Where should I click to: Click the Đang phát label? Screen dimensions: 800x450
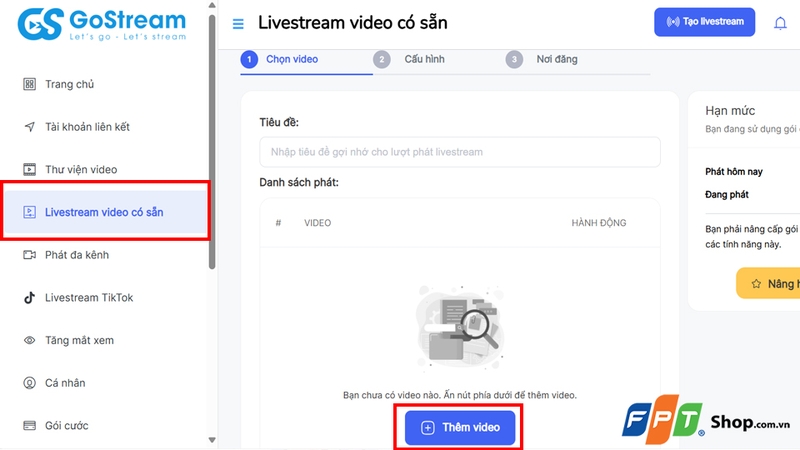(727, 194)
